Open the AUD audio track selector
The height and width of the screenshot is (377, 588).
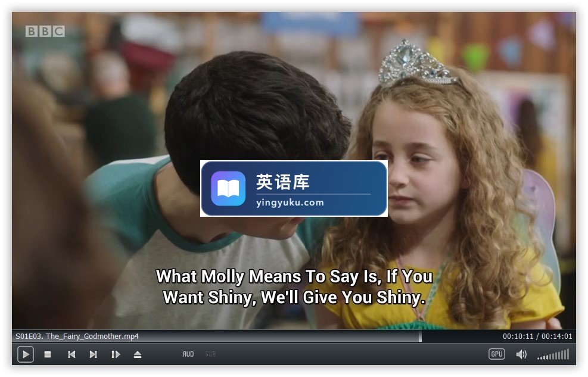tap(188, 354)
